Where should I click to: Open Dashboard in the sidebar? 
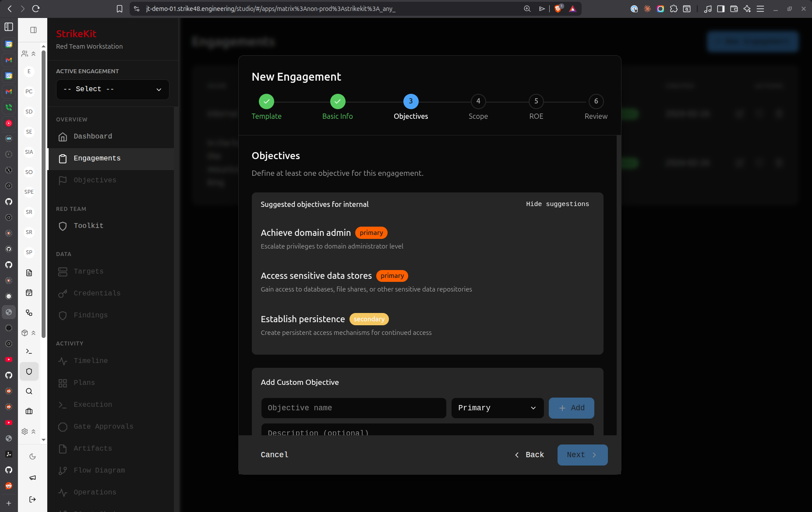click(x=110, y=137)
